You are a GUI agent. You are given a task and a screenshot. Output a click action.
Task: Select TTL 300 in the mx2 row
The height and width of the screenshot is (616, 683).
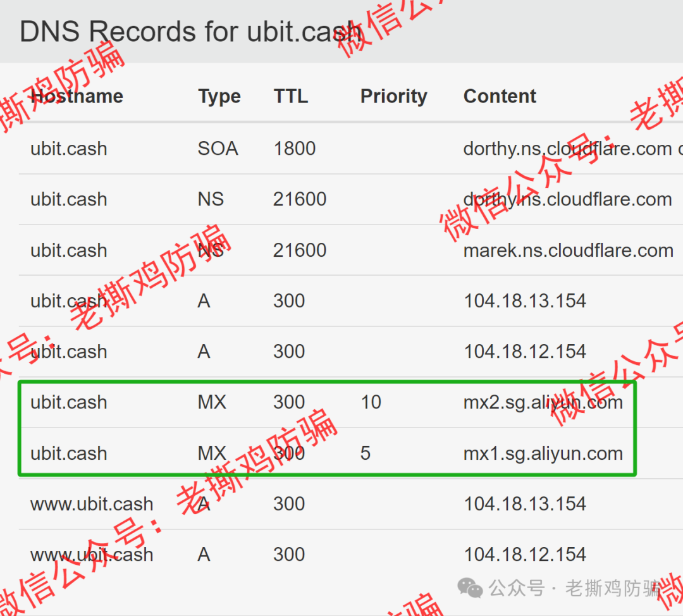point(289,402)
